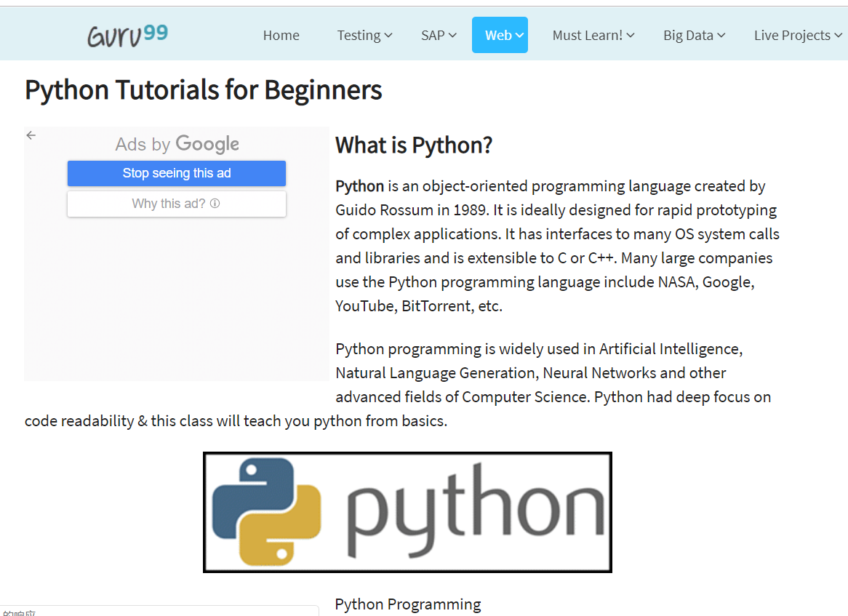Expand the chevron next to Big Data
This screenshot has height=616, width=848.
coord(721,35)
